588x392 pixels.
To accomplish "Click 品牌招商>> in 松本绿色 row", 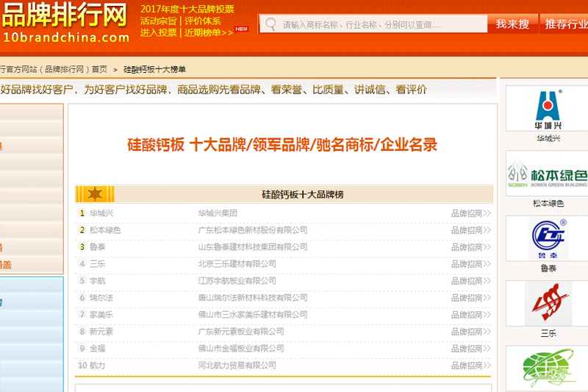I will point(470,230).
